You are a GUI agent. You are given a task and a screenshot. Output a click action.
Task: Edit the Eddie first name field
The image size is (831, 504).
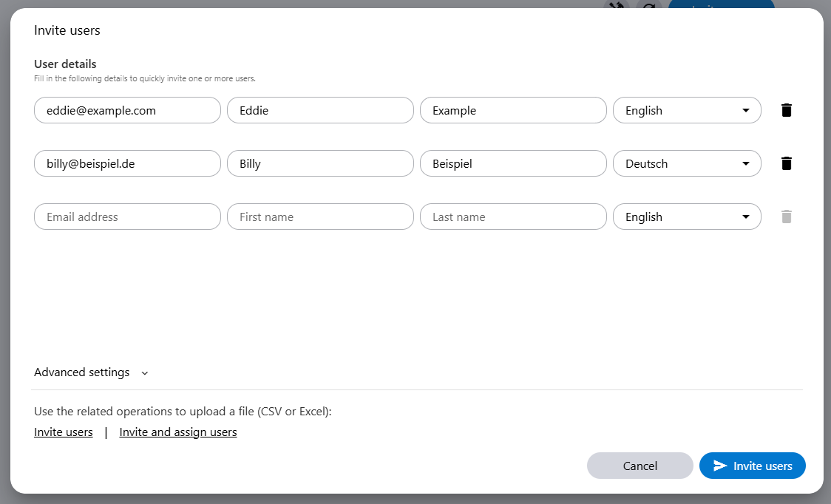[x=320, y=110]
